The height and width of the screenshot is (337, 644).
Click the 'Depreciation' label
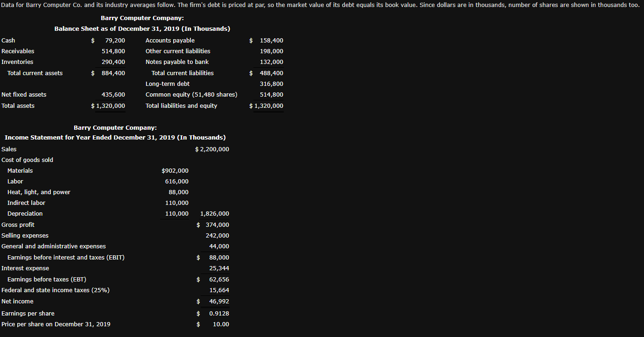25,214
